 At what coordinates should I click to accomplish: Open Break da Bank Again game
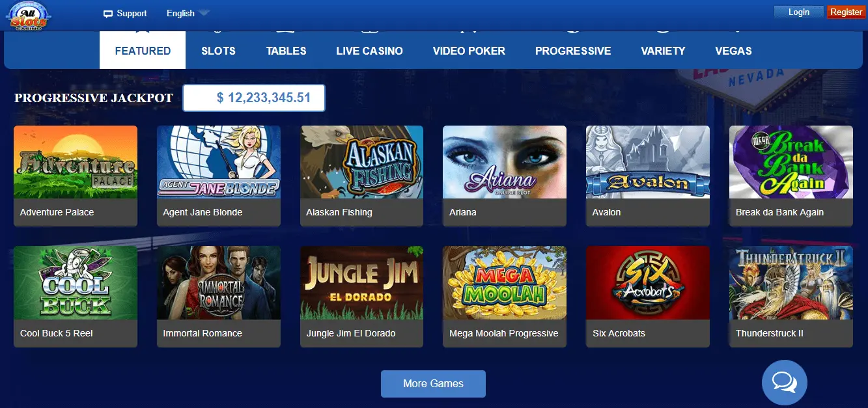(x=791, y=176)
